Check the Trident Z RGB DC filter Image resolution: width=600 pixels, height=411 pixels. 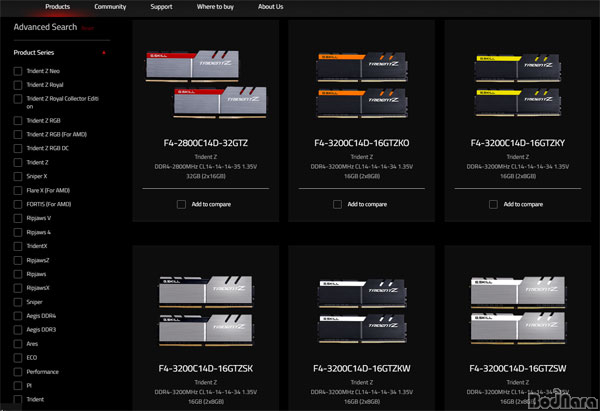[x=18, y=148]
